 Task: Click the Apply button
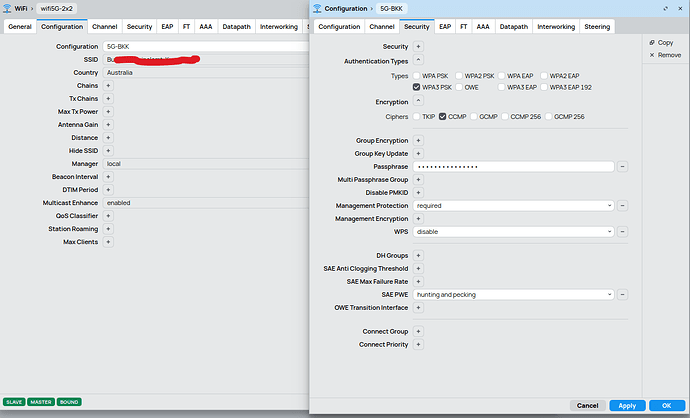pos(627,406)
